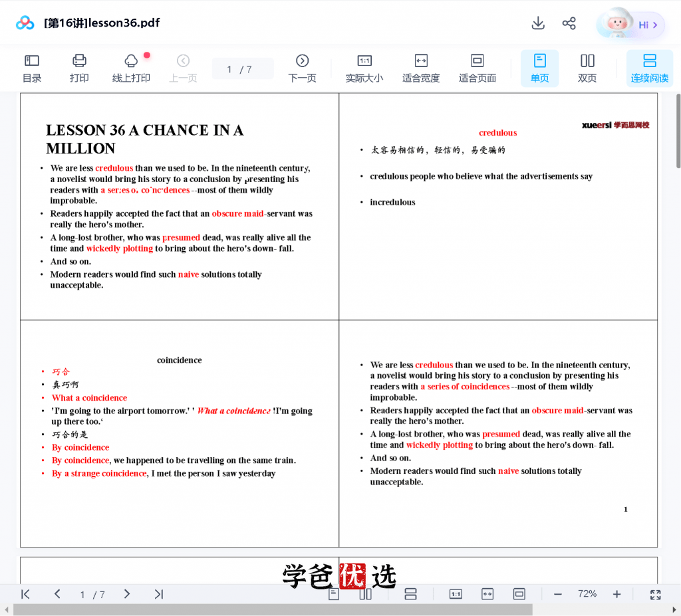
Task: Click the LESSON 36 A CHANCE heading
Action: [x=144, y=139]
